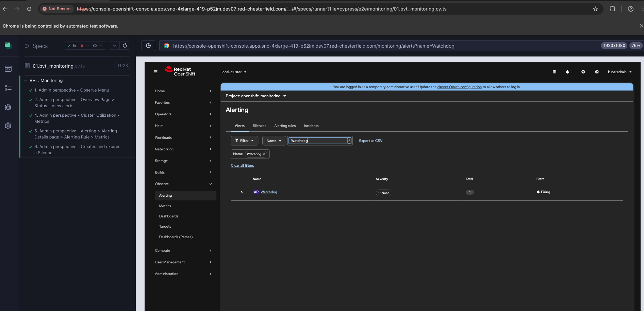
Task: Click Clear all filters link
Action: pyautogui.click(x=242, y=166)
